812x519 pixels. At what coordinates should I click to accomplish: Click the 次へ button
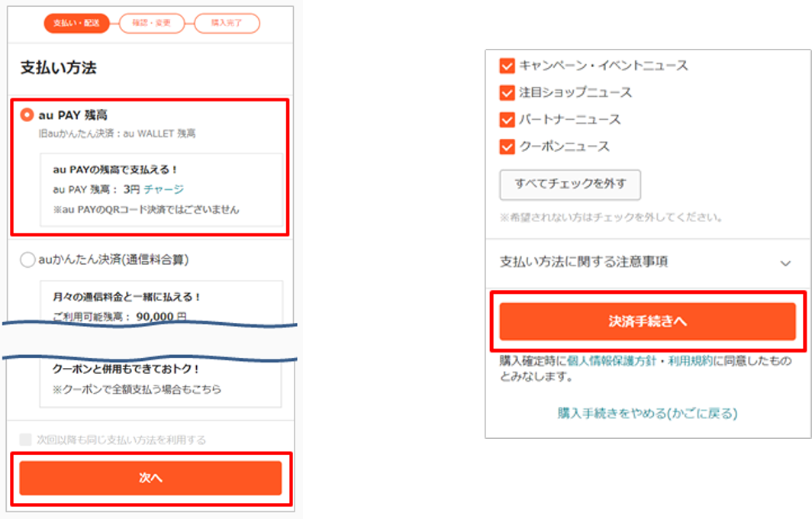(x=150, y=478)
